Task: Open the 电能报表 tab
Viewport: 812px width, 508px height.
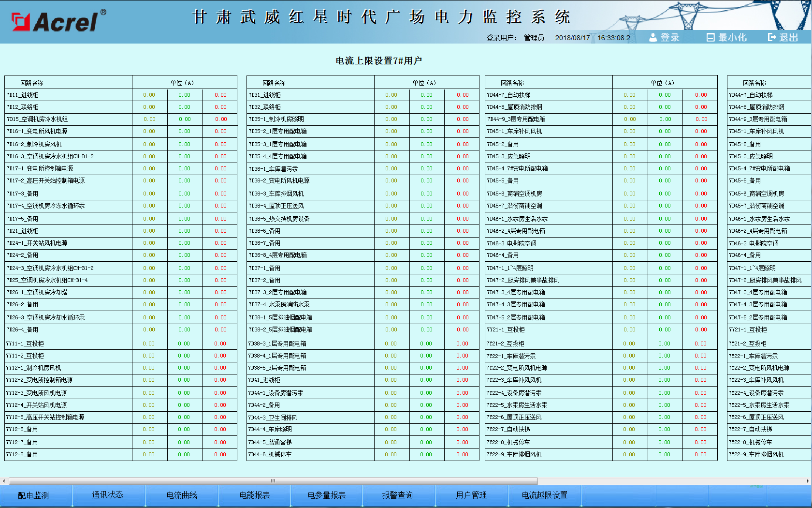Action: pyautogui.click(x=255, y=495)
